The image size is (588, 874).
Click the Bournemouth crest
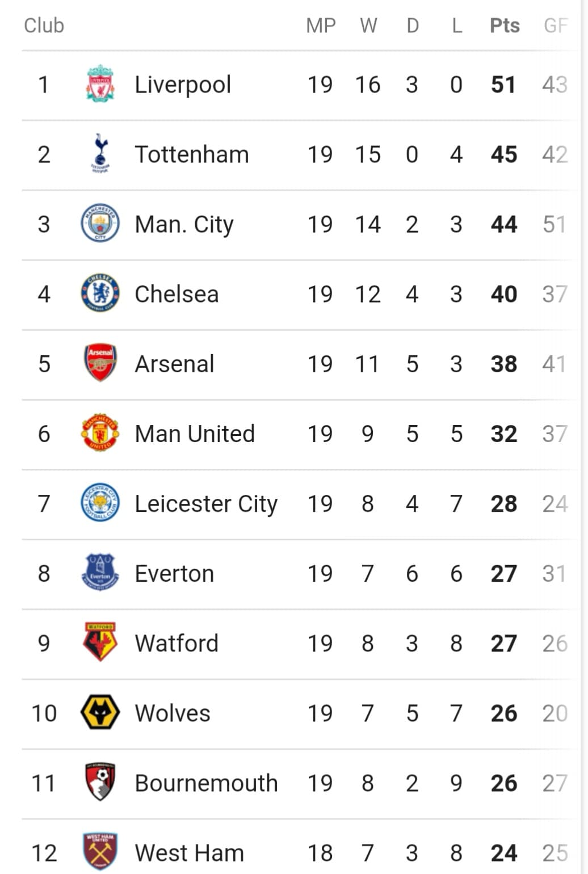click(100, 782)
